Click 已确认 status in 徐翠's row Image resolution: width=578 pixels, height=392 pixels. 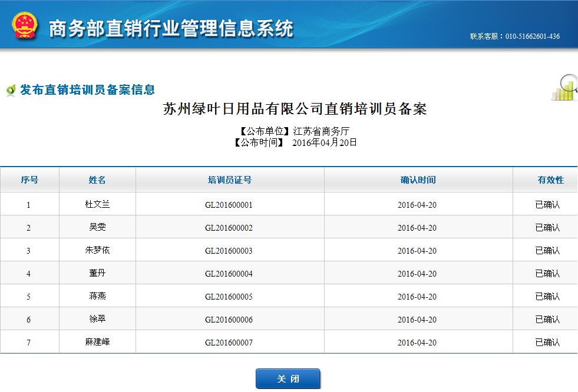[x=547, y=320]
